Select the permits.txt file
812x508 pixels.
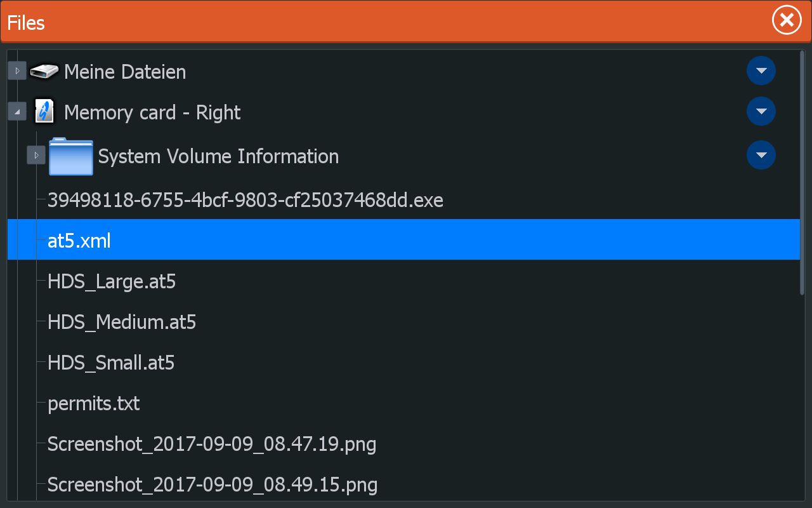click(94, 403)
